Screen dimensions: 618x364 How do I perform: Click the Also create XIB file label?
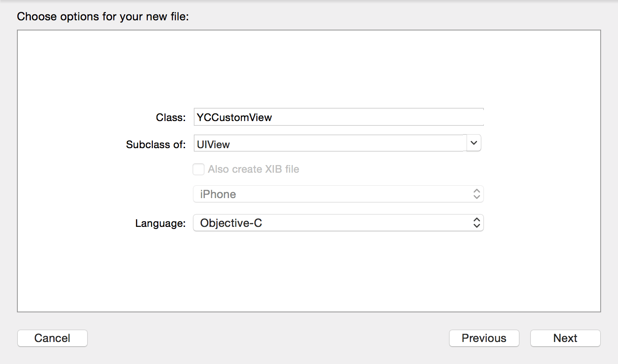coord(254,169)
